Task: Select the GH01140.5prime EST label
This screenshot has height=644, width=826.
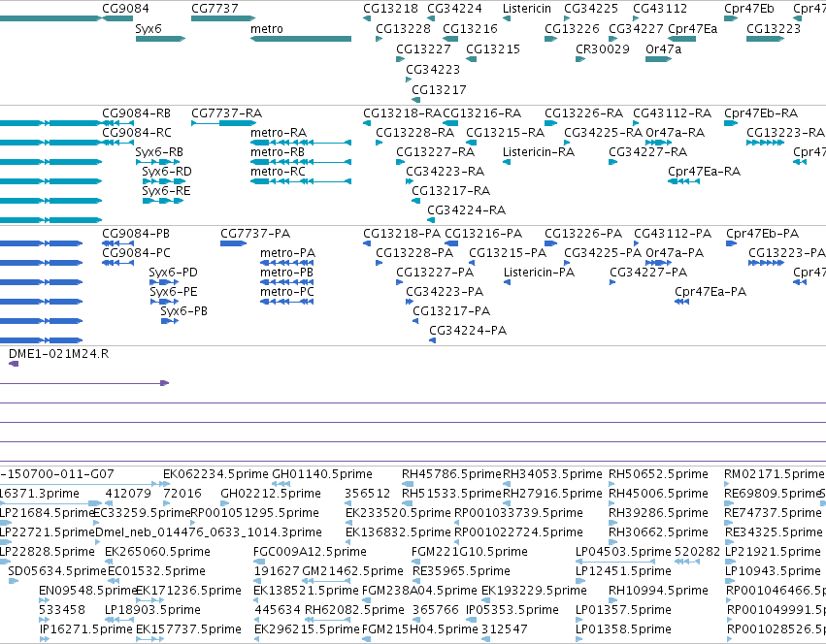Action: click(322, 474)
